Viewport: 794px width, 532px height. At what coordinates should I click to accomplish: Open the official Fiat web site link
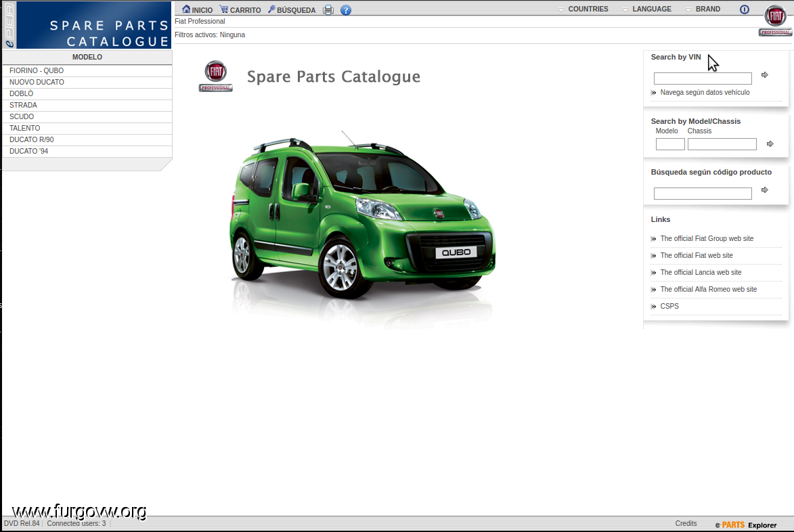tap(697, 256)
